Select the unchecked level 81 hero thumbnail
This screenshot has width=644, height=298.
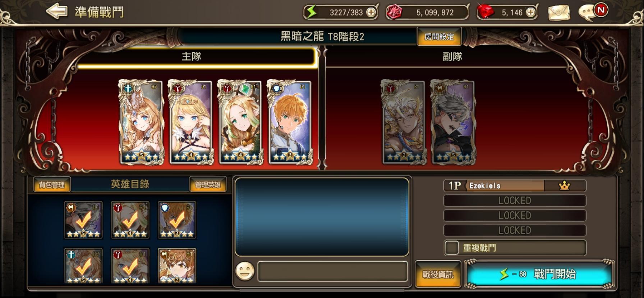coord(177,266)
